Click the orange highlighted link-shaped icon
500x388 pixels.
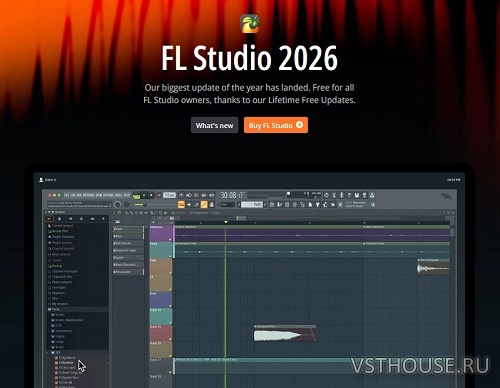(204, 205)
